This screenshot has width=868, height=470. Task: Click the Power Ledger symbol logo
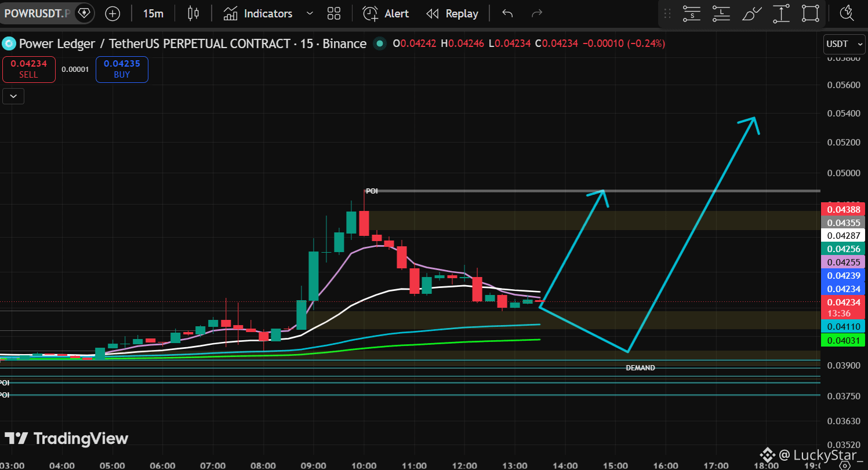[x=9, y=43]
